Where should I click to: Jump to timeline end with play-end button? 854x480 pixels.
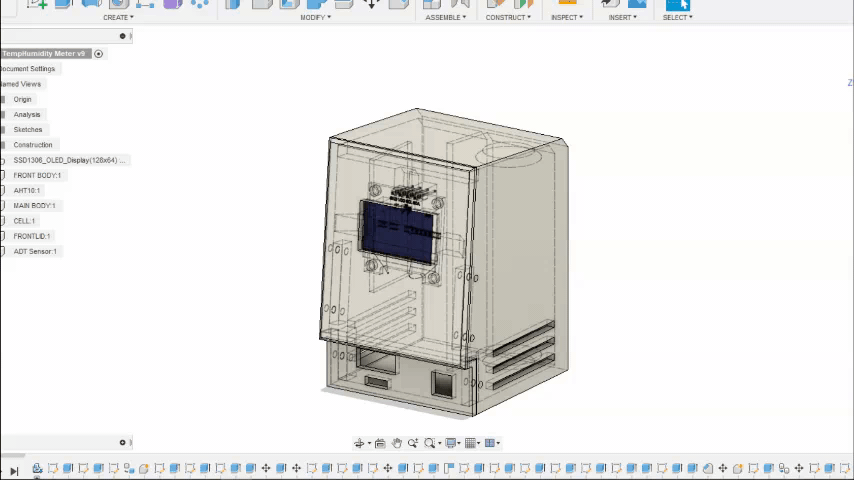coord(14,471)
